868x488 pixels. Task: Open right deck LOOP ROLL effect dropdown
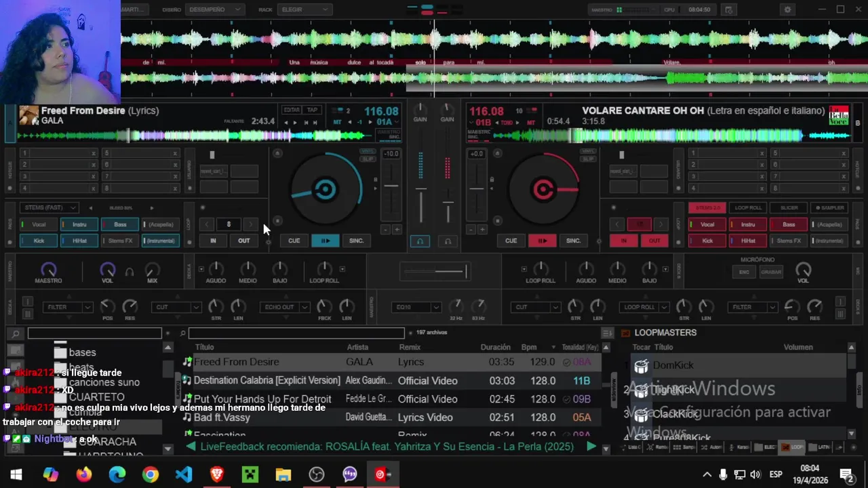644,307
